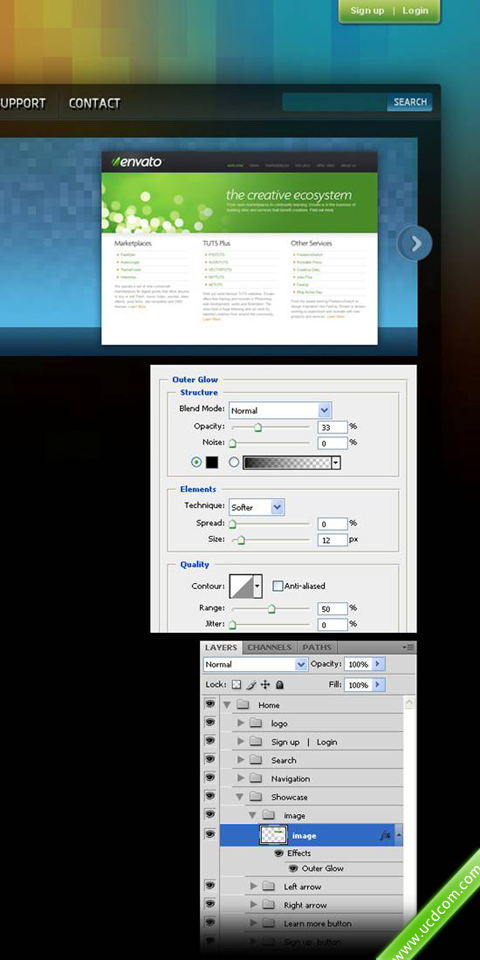Select the solid color glow radio button
The height and width of the screenshot is (960, 480).
[x=197, y=462]
